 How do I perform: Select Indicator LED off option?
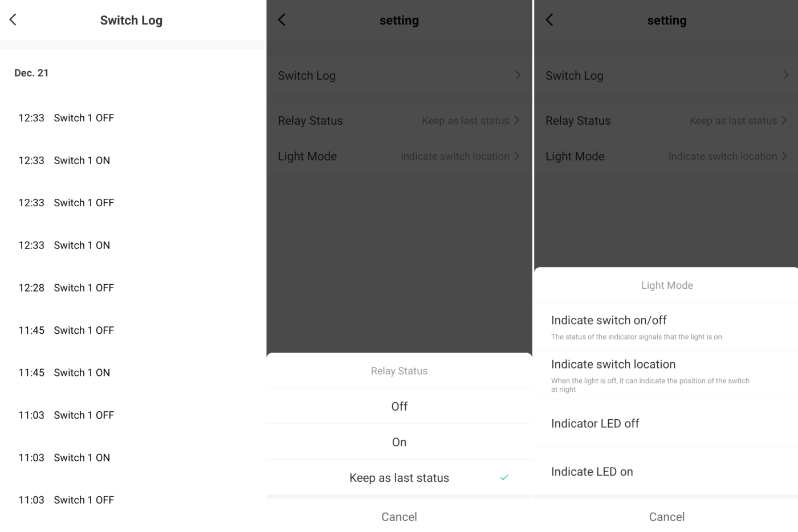click(x=666, y=423)
